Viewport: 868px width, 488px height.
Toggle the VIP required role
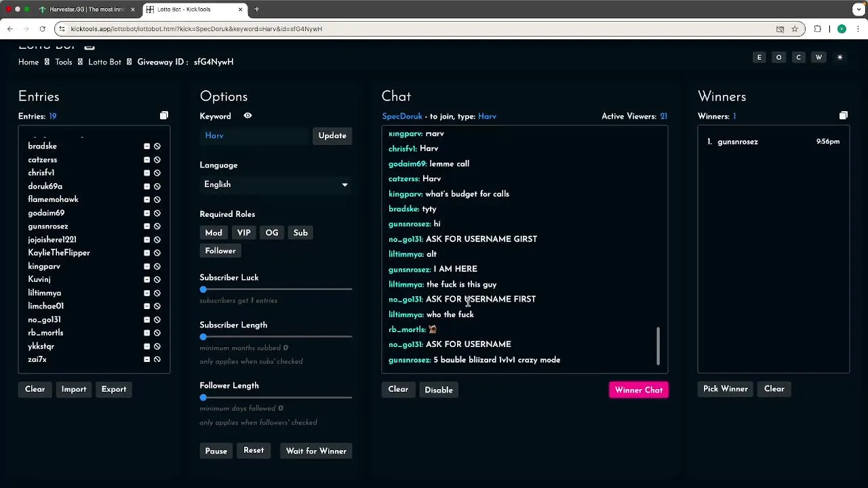pyautogui.click(x=243, y=233)
